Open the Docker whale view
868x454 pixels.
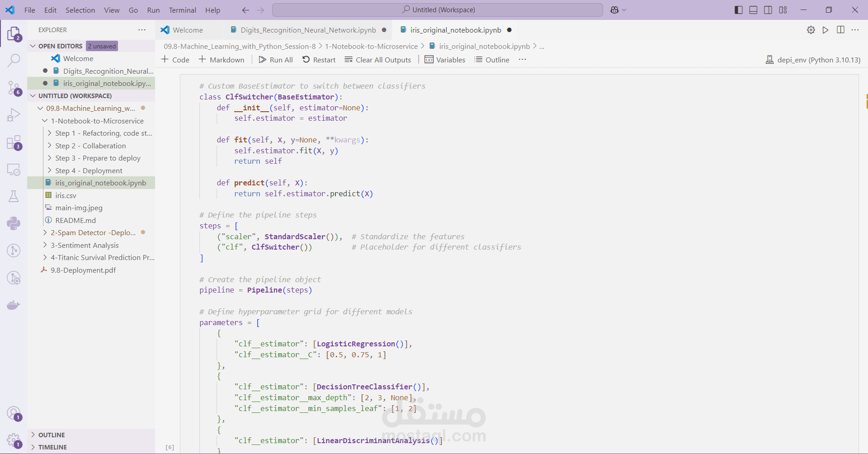[14, 305]
